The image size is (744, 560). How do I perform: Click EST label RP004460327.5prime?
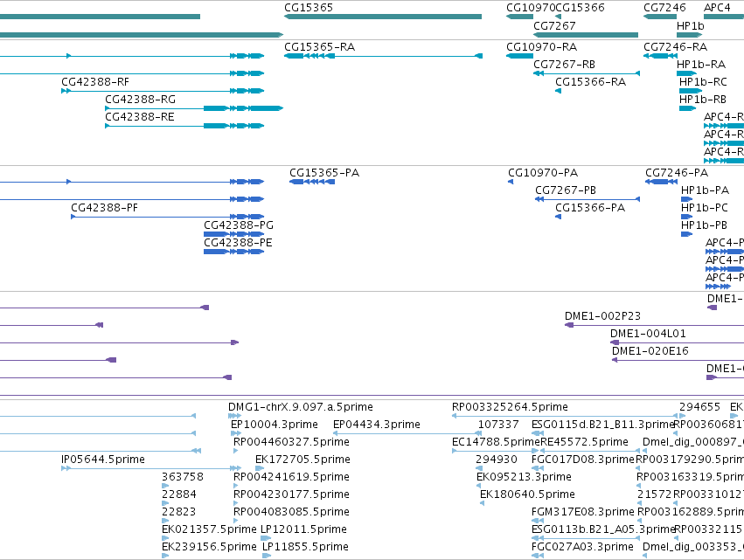(x=291, y=442)
